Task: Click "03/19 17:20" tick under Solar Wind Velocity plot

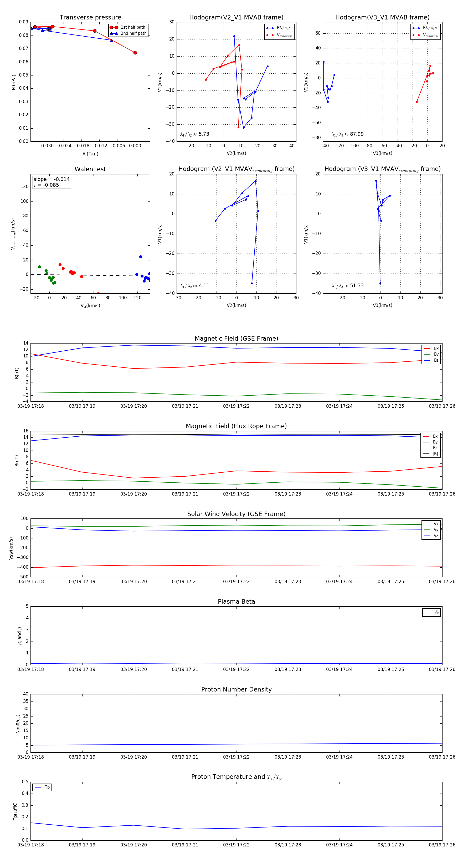Action: (x=134, y=582)
